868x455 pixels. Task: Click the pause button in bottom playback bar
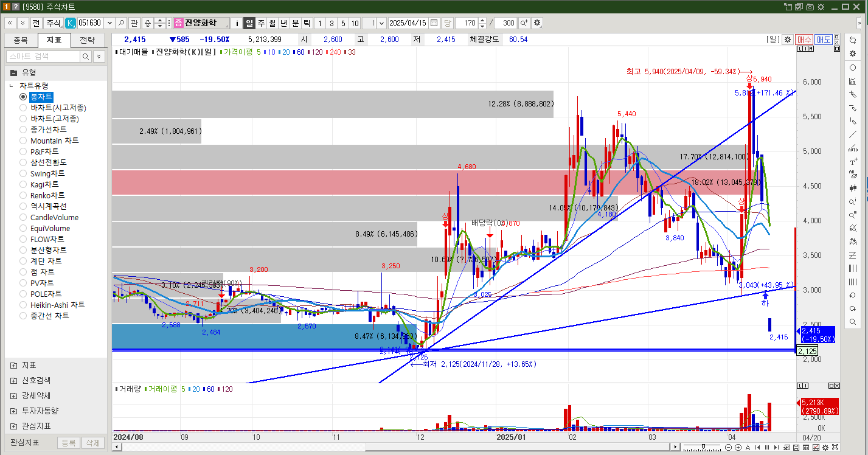tap(766, 448)
